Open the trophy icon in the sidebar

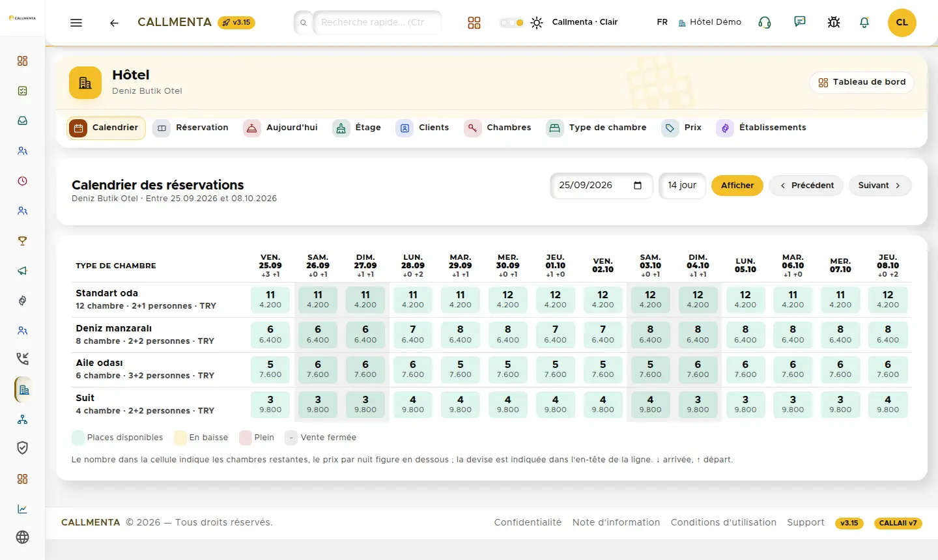(23, 241)
